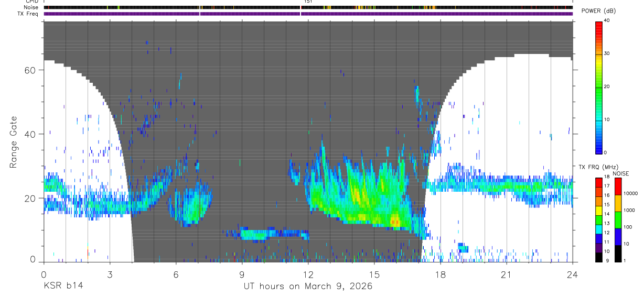Image resolution: width=644 pixels, height=297 pixels.
Task: Click the purple TX Freq strip at top
Action: (x=308, y=14)
